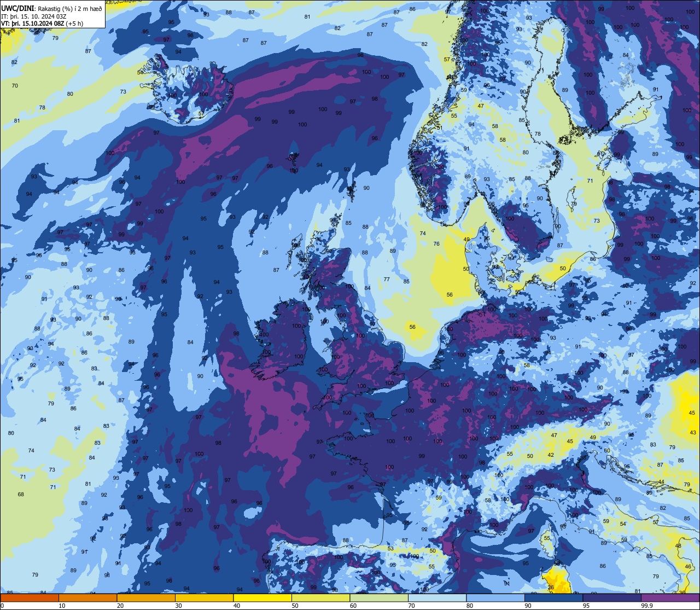Select the 90–95 medium blue legend segment
700x610 pixels.
[x=553, y=598]
